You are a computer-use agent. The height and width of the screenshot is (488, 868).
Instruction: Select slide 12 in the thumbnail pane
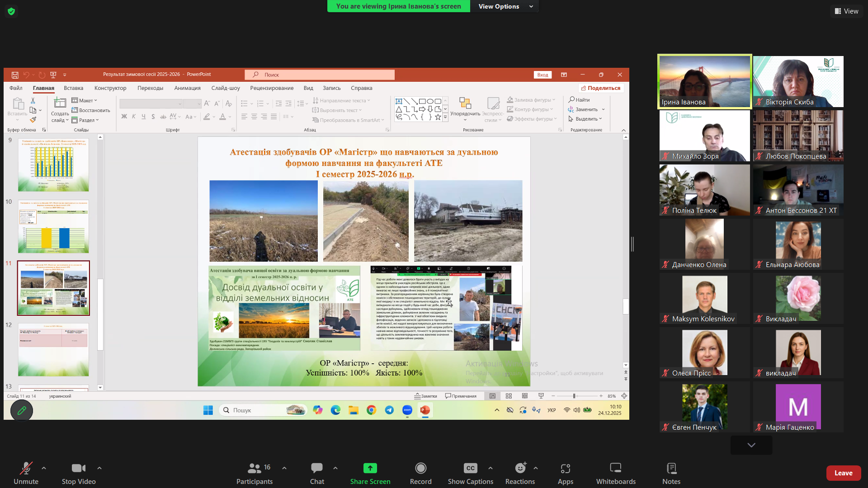(x=53, y=350)
